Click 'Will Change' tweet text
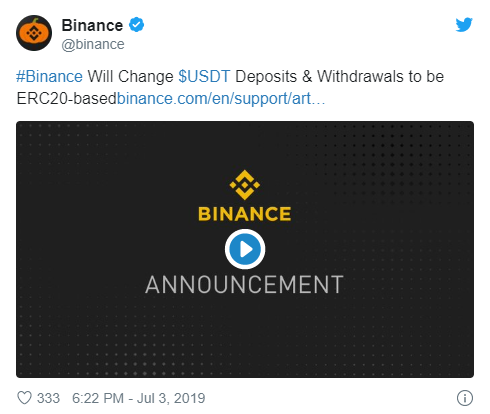The height and width of the screenshot is (414, 490). point(131,76)
